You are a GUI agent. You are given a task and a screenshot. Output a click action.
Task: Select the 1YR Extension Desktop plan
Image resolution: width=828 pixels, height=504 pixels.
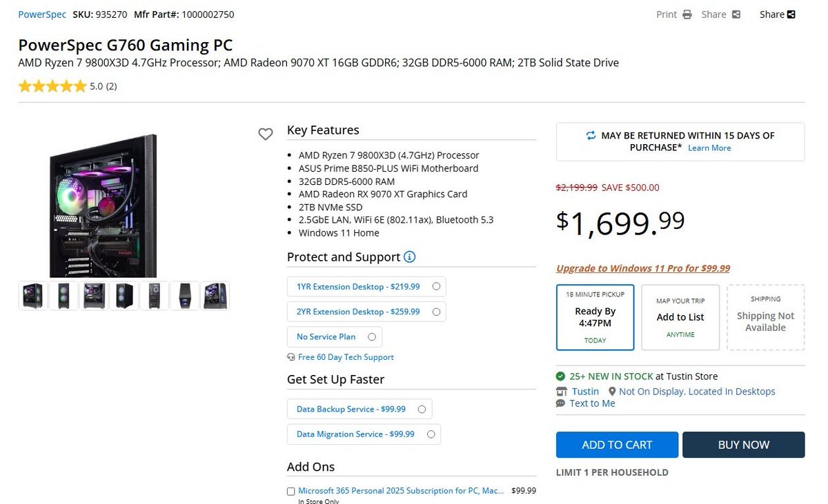[x=436, y=287]
